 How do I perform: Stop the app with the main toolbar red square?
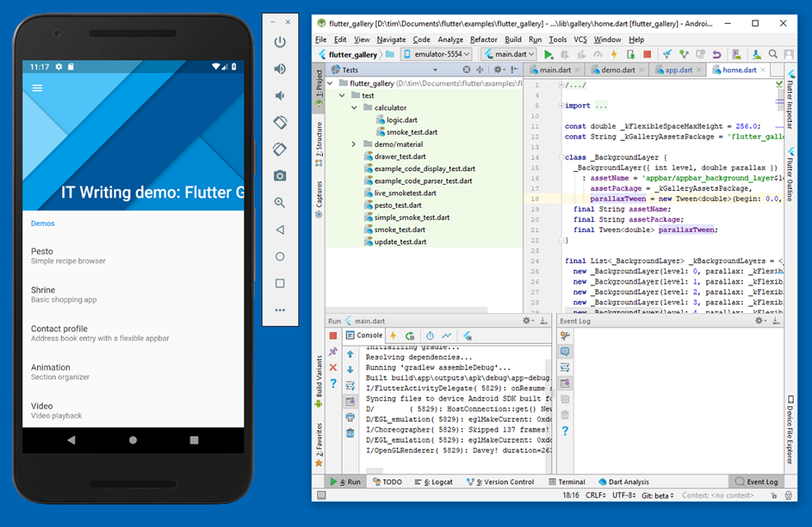pyautogui.click(x=647, y=55)
